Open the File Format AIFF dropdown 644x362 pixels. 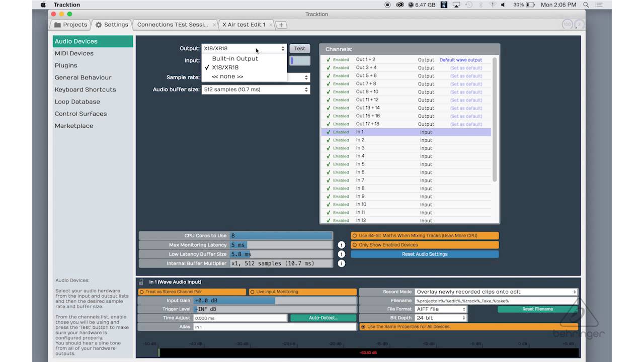pos(441,309)
